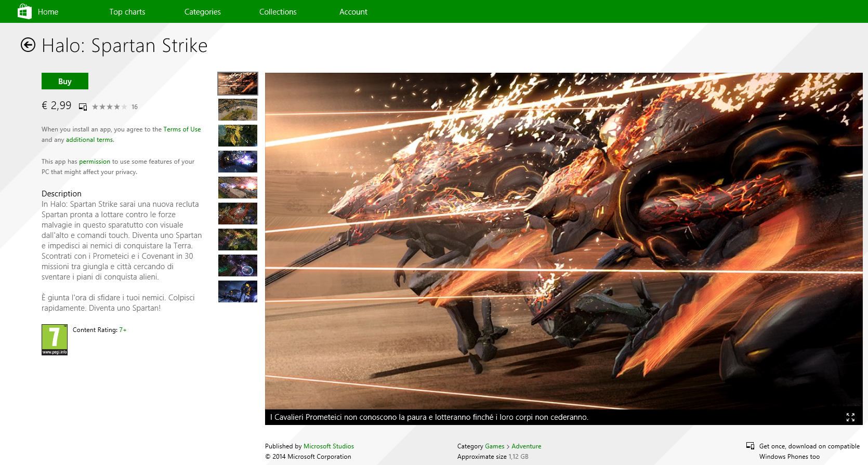Select the fifth screenshot thumbnail
This screenshot has height=465, width=868.
coord(238,188)
